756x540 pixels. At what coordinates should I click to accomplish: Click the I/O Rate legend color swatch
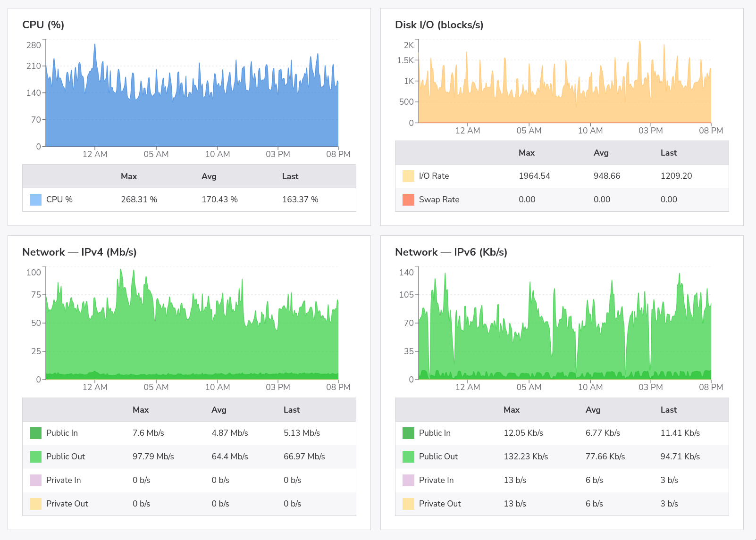(x=408, y=176)
